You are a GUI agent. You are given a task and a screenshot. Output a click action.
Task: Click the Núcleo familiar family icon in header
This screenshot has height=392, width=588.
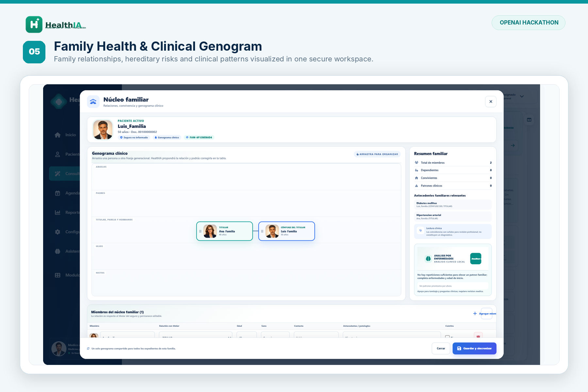click(x=93, y=102)
